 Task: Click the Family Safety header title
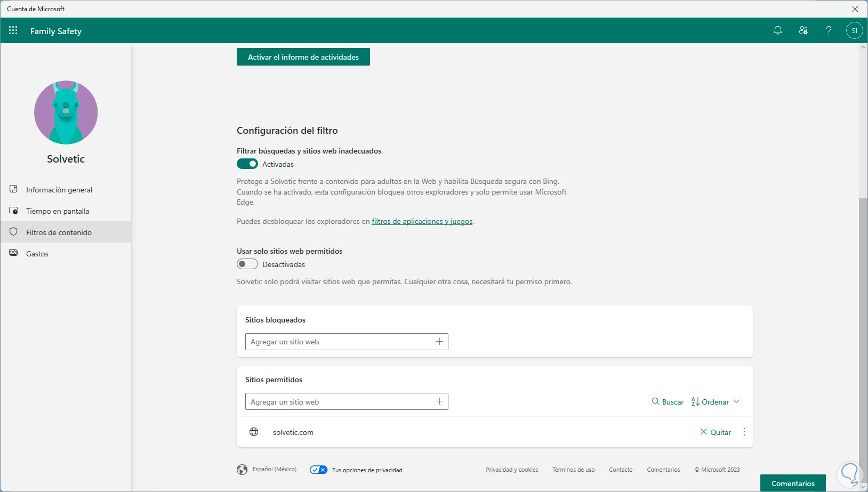[56, 31]
